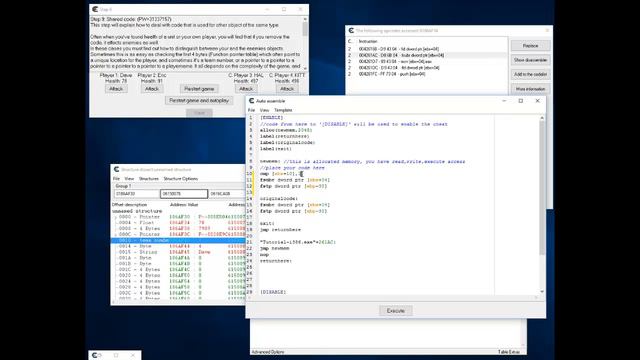Image resolution: width=640 pixels, height=360 pixels.
Task: Click the cmp [ebx+10] code line
Action: point(280,174)
